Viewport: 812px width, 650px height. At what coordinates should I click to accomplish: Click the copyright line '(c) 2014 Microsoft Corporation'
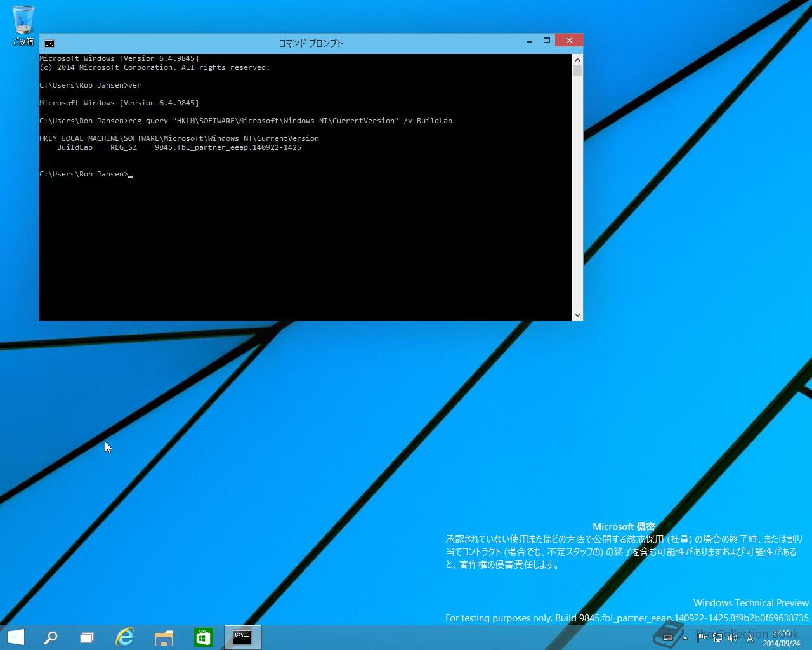pyautogui.click(x=154, y=67)
